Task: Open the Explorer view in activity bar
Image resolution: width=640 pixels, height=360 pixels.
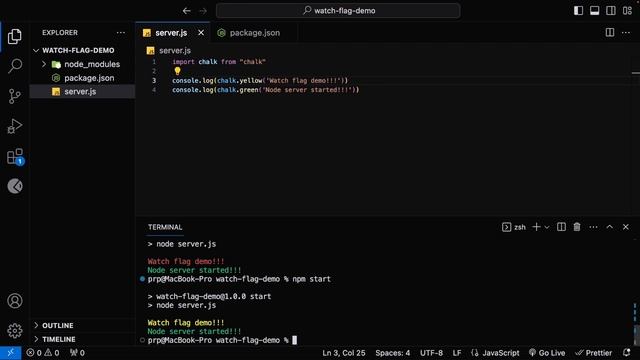Action: 15,36
